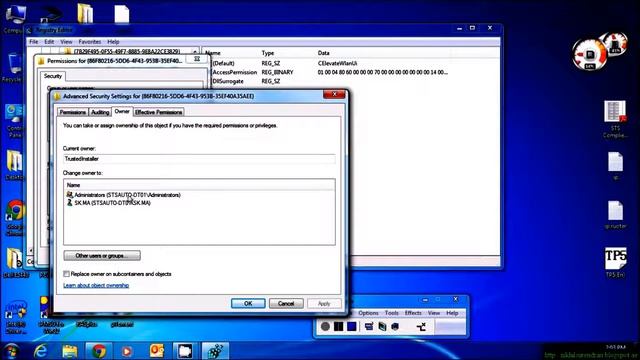Click the record button in the recorder toolbar
The image size is (640, 360).
(325, 327)
